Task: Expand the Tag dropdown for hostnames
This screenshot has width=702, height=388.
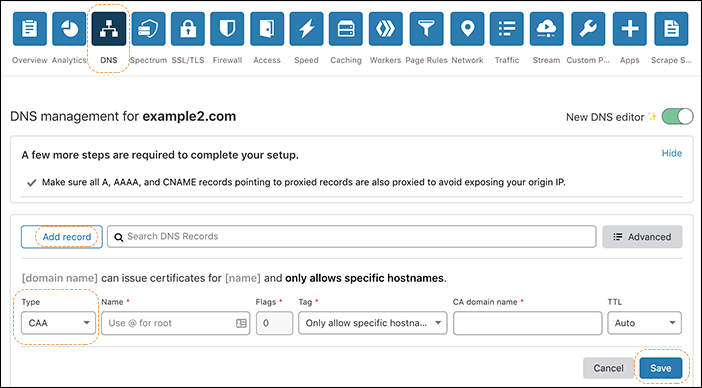Action: click(373, 323)
